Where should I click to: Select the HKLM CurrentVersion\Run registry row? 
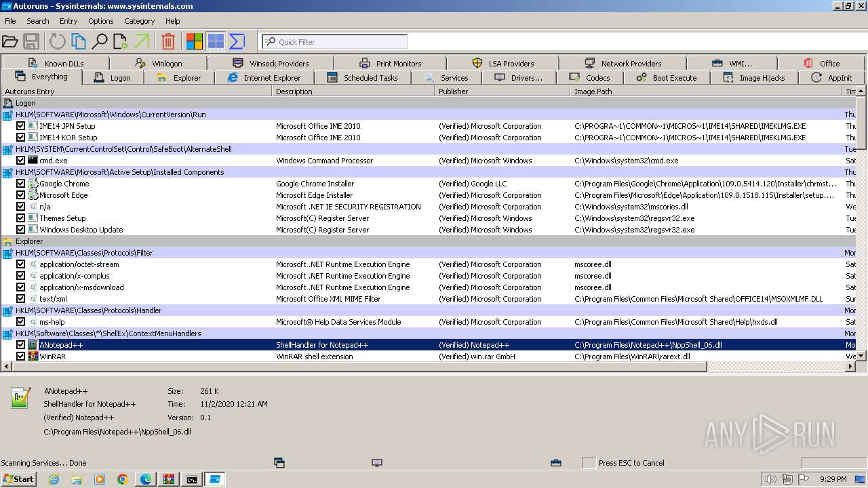(428, 115)
